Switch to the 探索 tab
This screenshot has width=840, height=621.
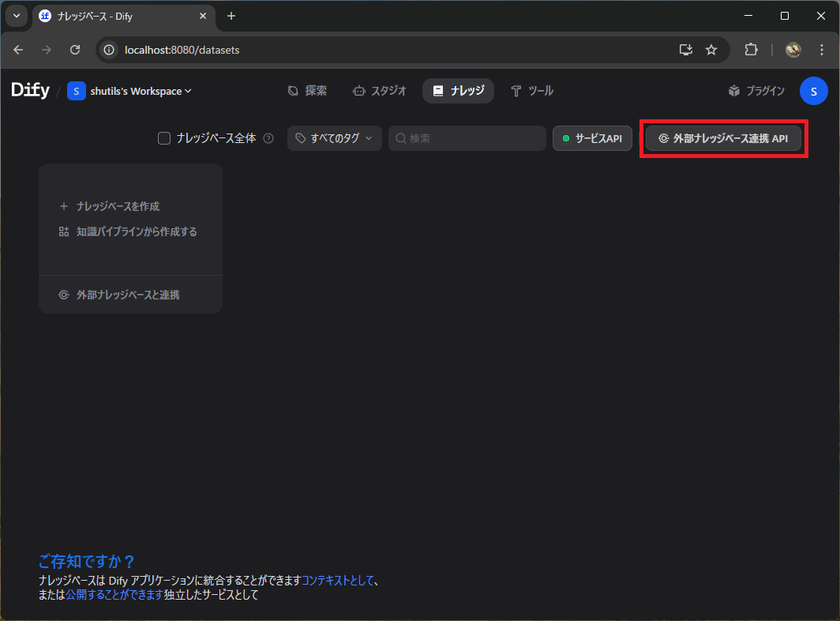click(x=307, y=91)
